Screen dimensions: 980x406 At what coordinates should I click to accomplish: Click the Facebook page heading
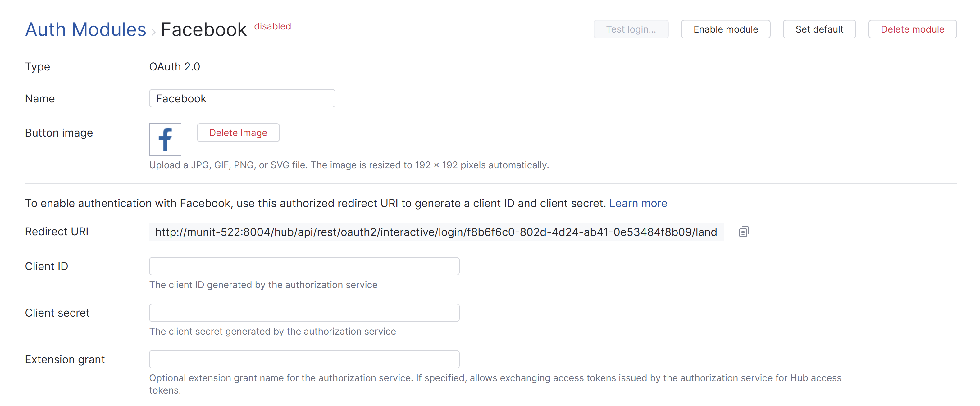click(203, 30)
